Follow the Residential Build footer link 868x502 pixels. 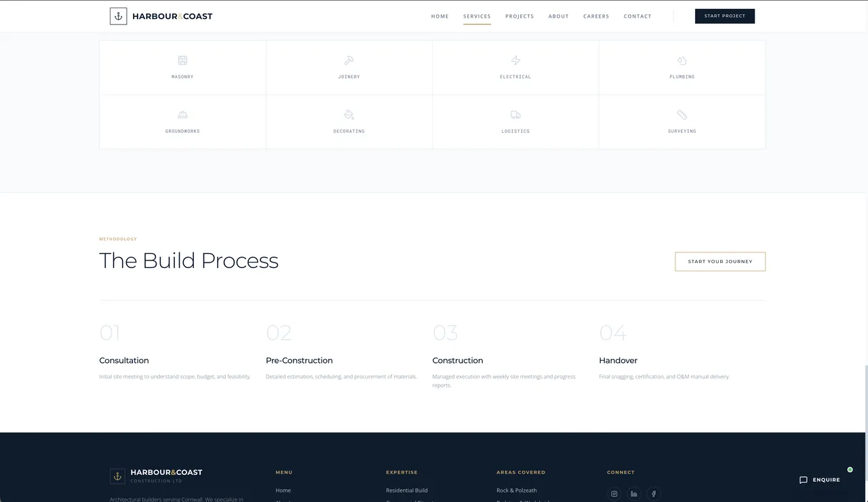point(407,490)
